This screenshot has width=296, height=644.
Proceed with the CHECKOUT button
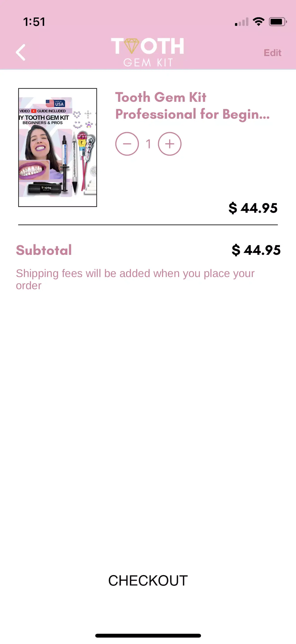tap(148, 580)
